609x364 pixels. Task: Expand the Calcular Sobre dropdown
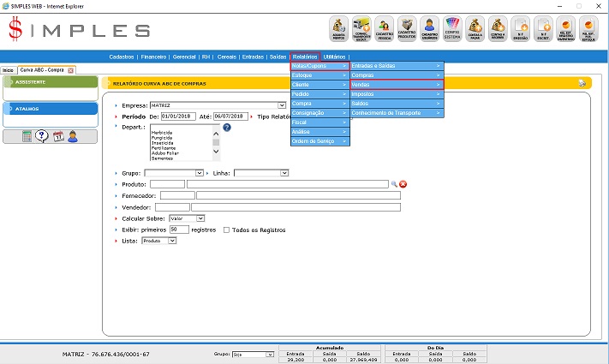pos(188,218)
